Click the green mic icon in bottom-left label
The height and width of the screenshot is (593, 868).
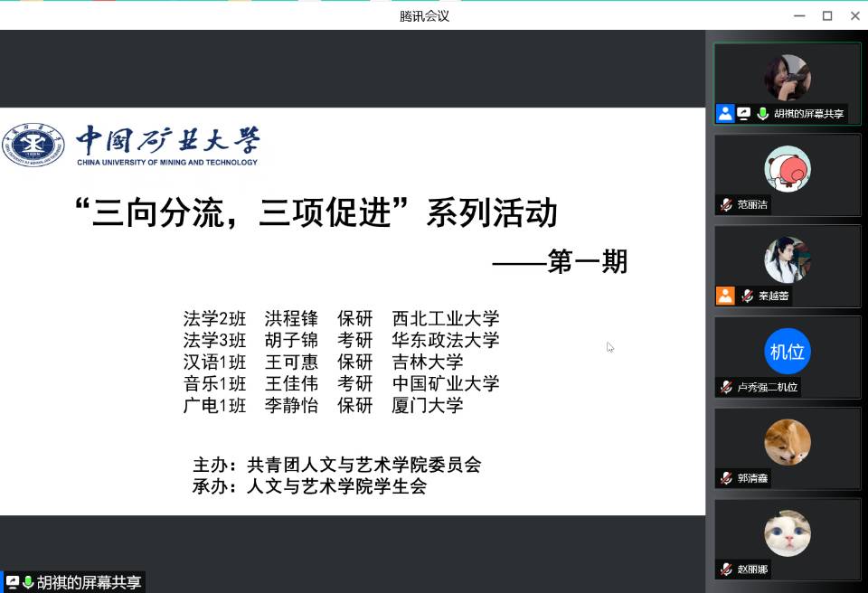coord(28,583)
